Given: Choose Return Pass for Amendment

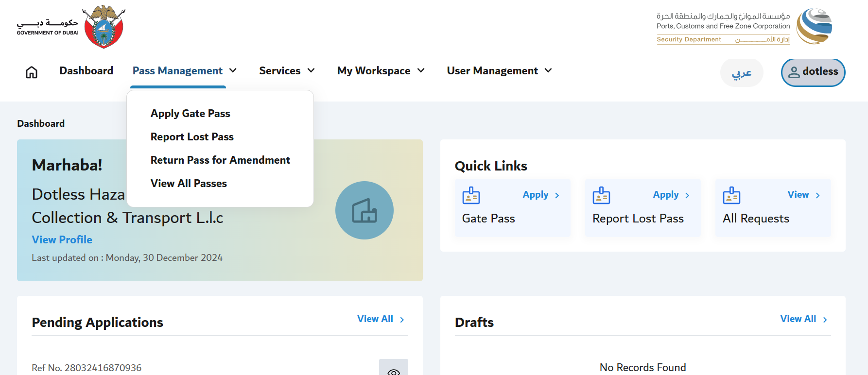Looking at the screenshot, I should [220, 160].
